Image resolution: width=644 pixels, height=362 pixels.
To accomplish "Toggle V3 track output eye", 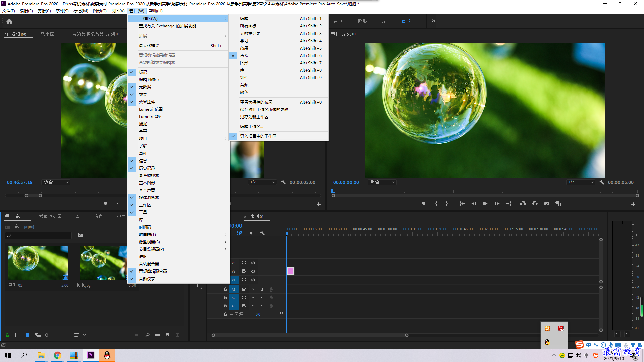I will [x=253, y=263].
